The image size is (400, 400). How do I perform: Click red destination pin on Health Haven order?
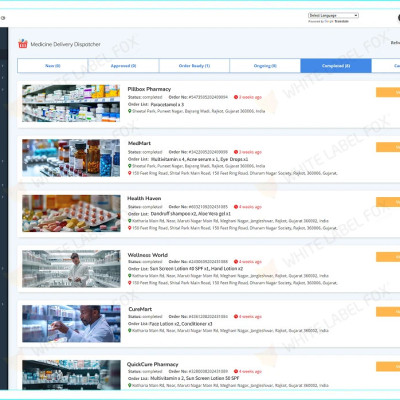(130, 228)
